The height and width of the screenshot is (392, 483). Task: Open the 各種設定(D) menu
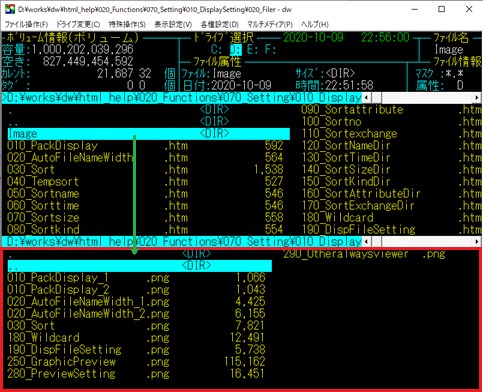pyautogui.click(x=220, y=24)
